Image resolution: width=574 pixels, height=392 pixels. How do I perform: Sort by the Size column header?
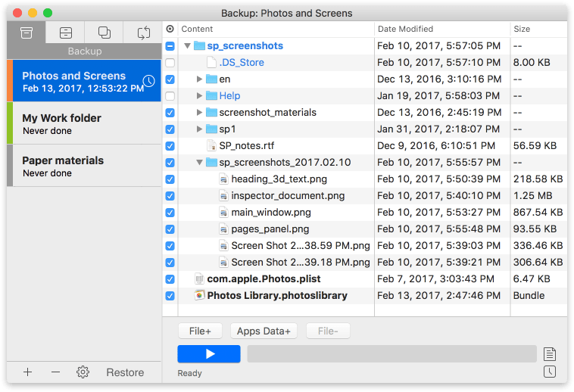(539, 29)
